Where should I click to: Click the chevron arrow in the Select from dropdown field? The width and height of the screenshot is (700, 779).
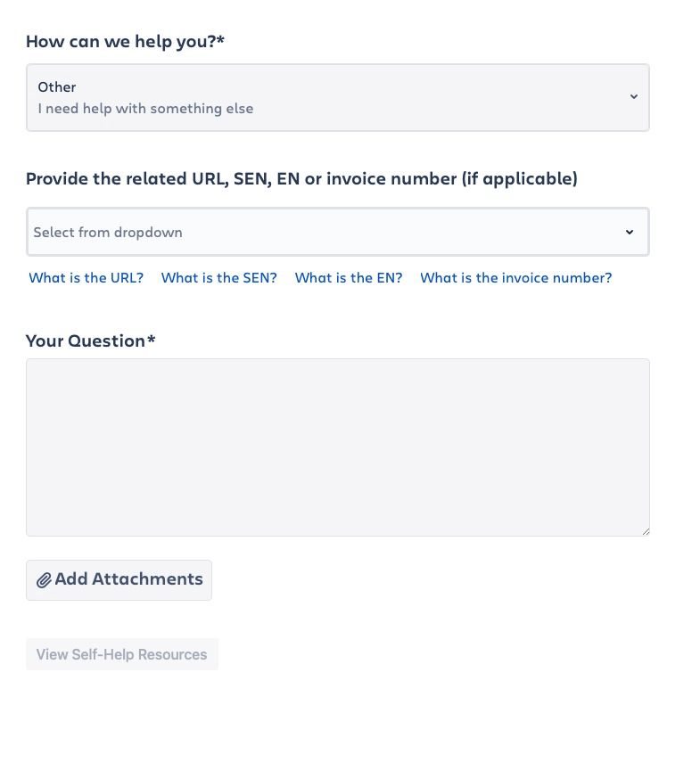click(630, 232)
